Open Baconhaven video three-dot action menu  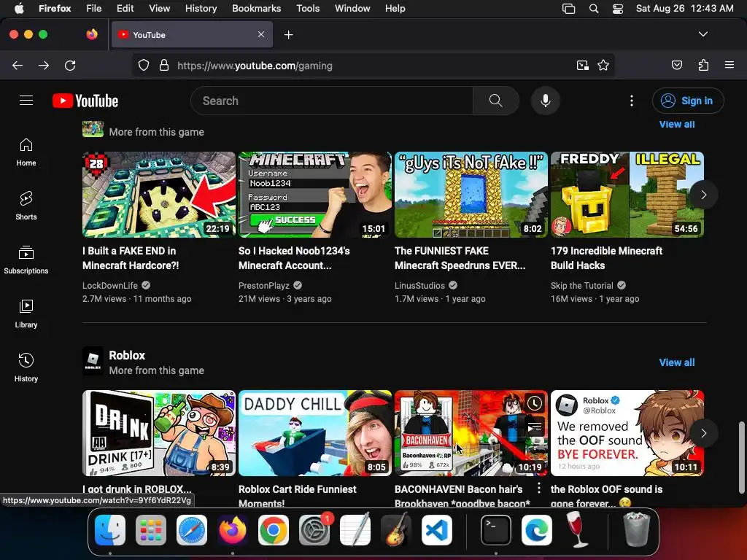pyautogui.click(x=539, y=488)
